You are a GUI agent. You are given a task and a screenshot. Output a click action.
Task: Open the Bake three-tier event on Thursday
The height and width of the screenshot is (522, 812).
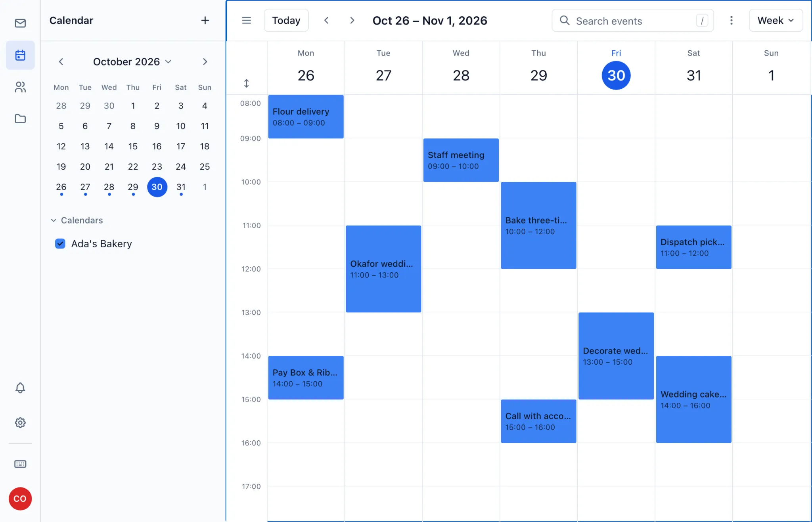click(x=538, y=226)
